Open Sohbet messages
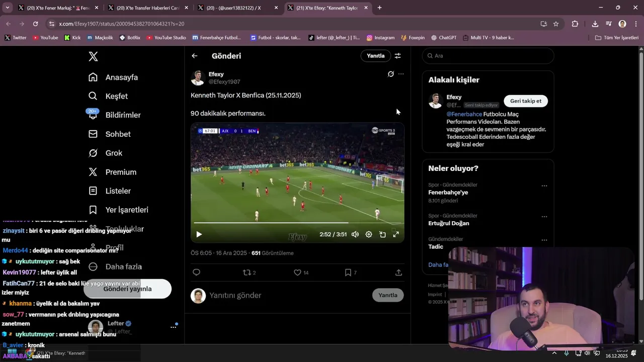644x362 pixels. coord(110,134)
